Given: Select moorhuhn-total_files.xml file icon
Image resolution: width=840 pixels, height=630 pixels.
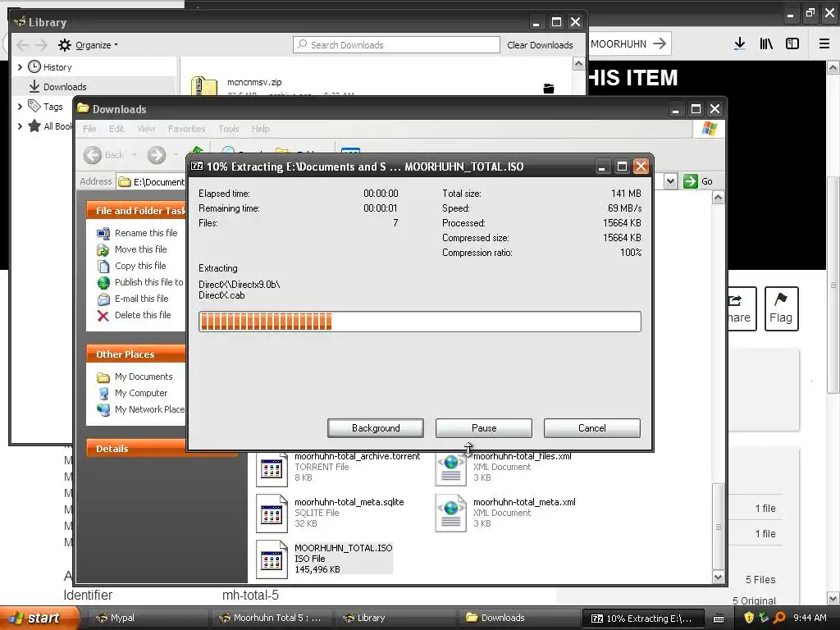Looking at the screenshot, I should point(450,468).
